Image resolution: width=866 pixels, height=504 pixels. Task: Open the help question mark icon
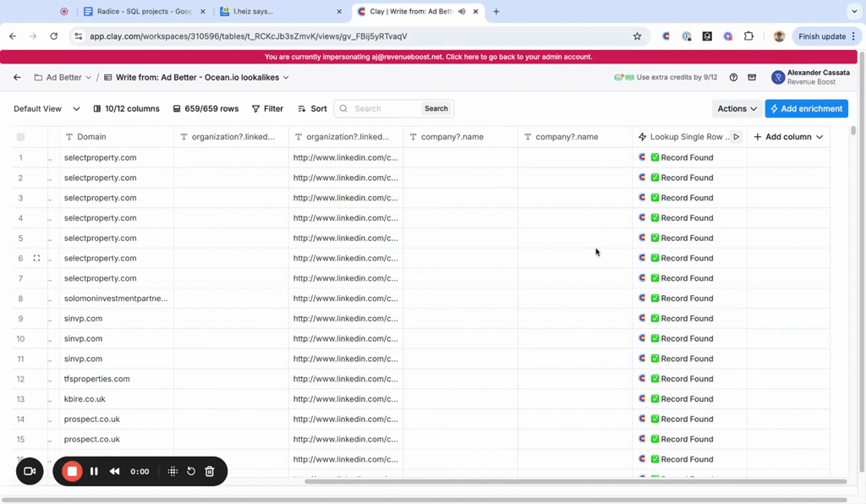(733, 77)
